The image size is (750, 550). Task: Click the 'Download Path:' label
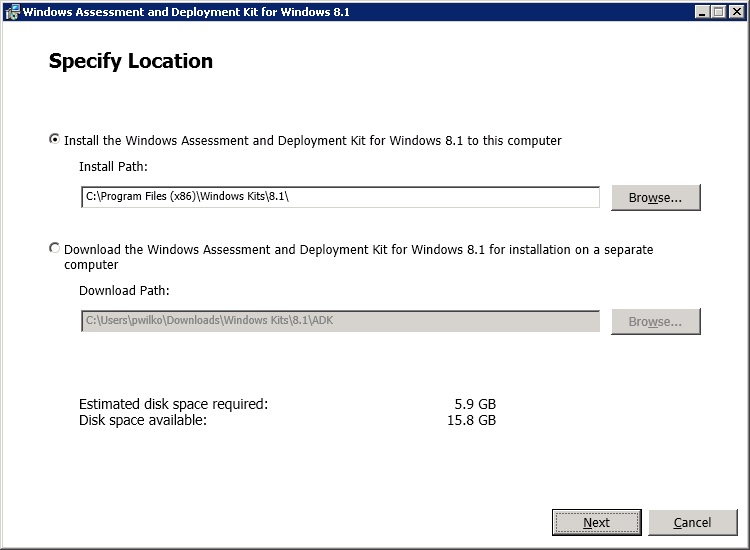[x=124, y=291]
